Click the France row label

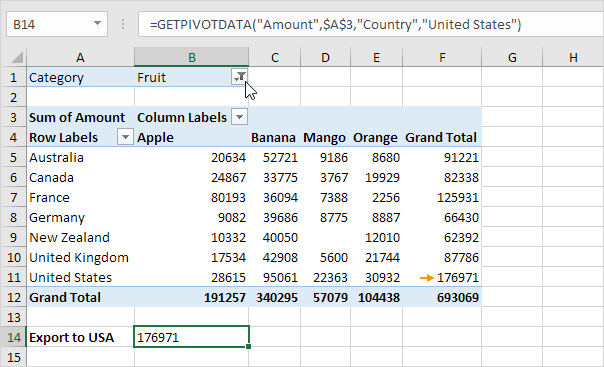tap(81, 197)
